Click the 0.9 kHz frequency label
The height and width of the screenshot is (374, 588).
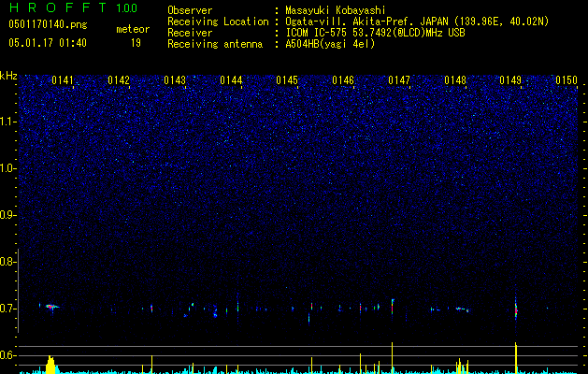click(x=7, y=215)
